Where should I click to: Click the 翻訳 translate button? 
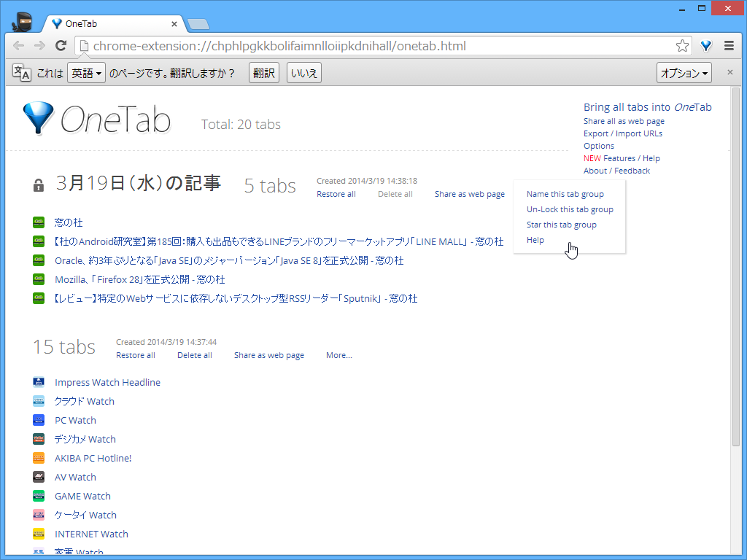tap(264, 73)
